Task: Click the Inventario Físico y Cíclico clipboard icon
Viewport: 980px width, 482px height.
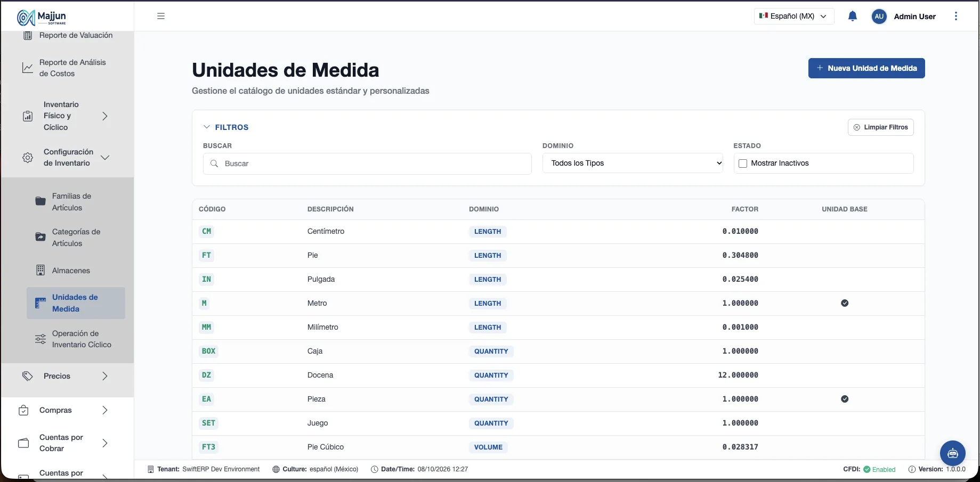Action: (28, 116)
